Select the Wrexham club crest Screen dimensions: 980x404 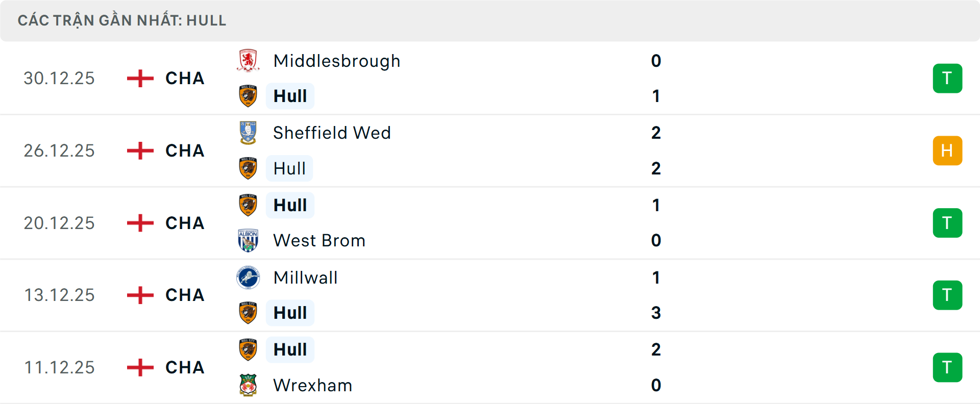[249, 386]
